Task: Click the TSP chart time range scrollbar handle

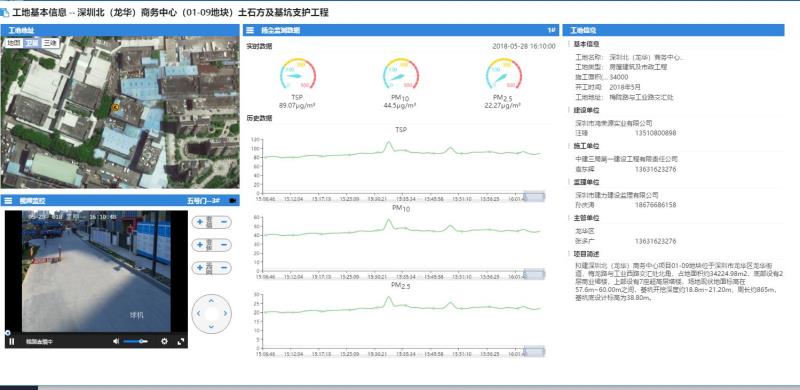Action: click(534, 197)
